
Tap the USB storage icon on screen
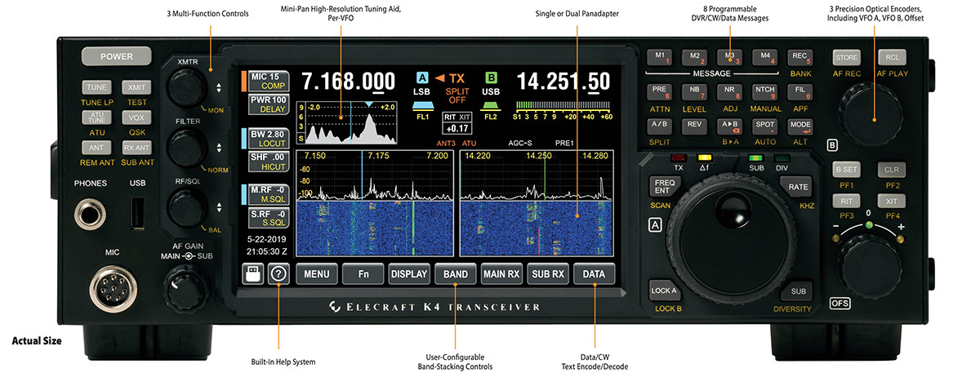click(x=252, y=274)
